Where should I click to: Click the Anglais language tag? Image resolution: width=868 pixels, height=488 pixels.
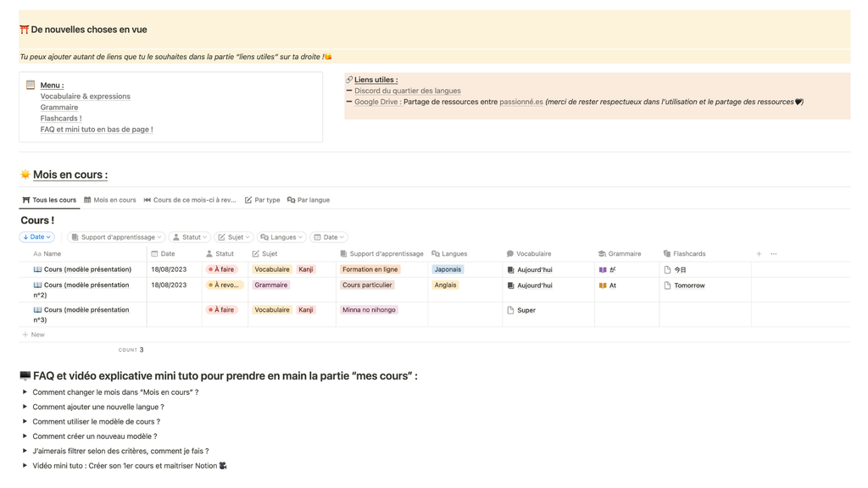click(x=446, y=285)
